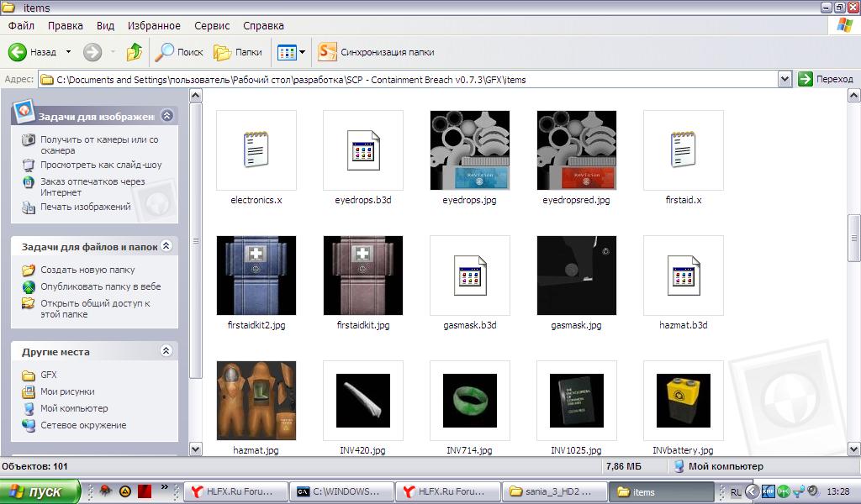Toggle the Folders (Папки) pane
Viewport: 861px width, 504px height.
point(238,52)
